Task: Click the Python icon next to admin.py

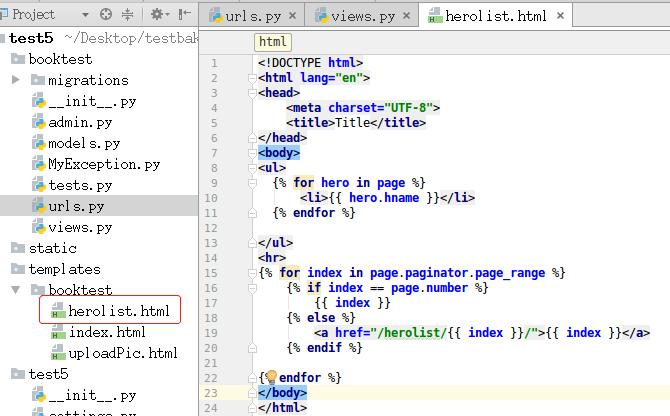Action: [38, 122]
